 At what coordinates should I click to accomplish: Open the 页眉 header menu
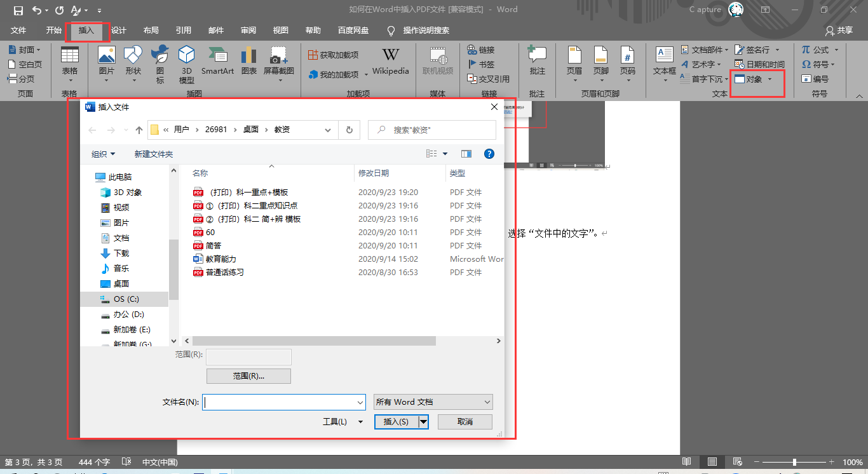click(x=574, y=65)
